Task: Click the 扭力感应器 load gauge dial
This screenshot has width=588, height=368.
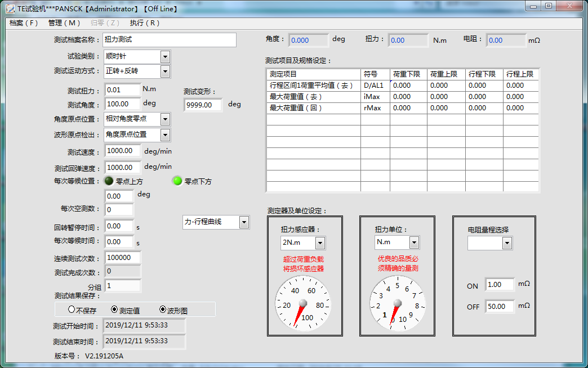Action: coord(303,303)
